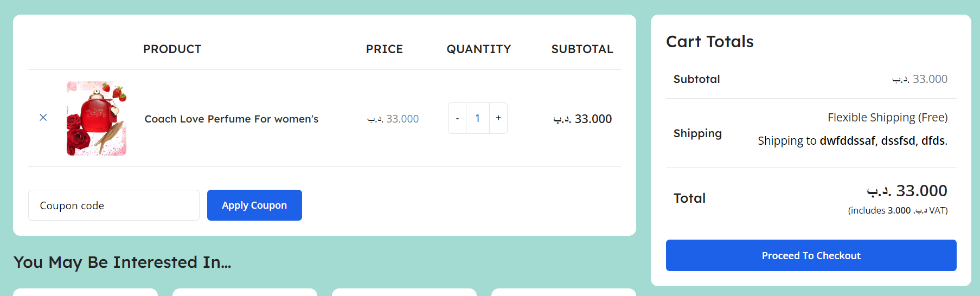Click the SUBTOTAL column header
980x296 pixels.
(x=582, y=49)
